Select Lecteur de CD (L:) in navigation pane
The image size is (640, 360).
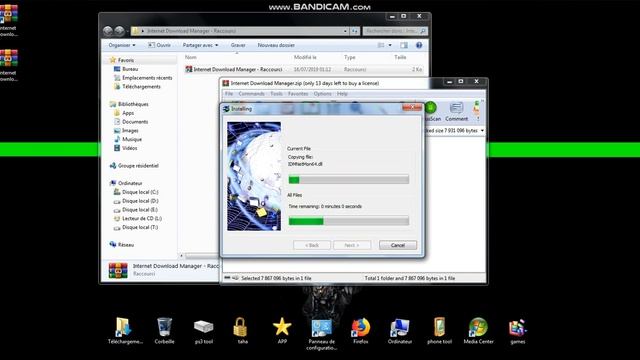coord(142,218)
